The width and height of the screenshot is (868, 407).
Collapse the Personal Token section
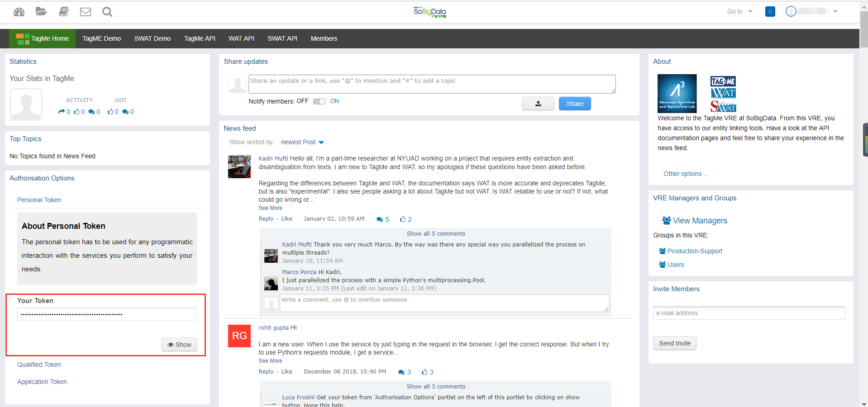point(39,200)
